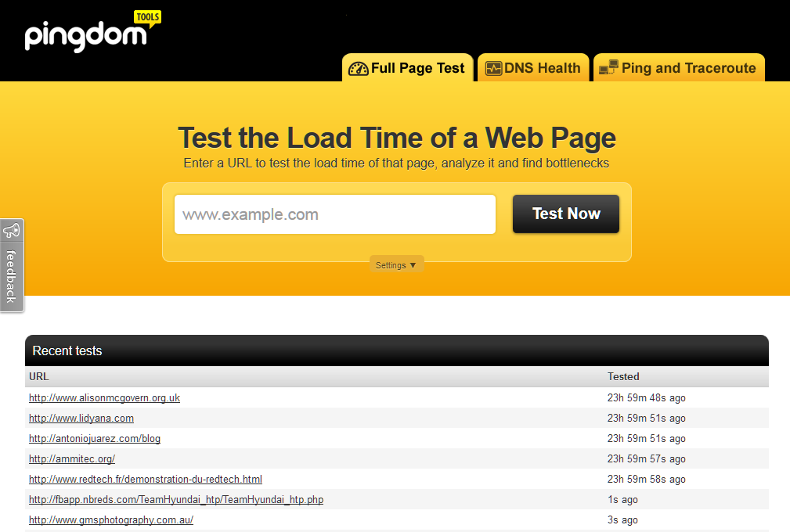790x532 pixels.
Task: Click the speedometer icon on Full Page Test
Action: coord(359,69)
